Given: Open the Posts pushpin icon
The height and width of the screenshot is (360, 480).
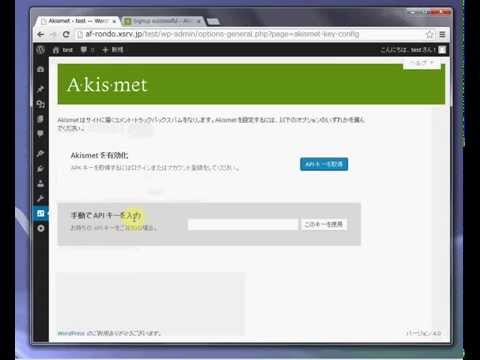Looking at the screenshot, I should (x=41, y=89).
